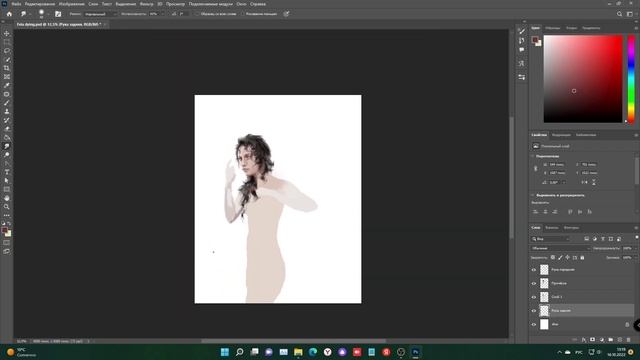Image resolution: width=640 pixels, height=360 pixels.
Task: Collapse 'Перспектива' transform section
Action: click(533, 156)
